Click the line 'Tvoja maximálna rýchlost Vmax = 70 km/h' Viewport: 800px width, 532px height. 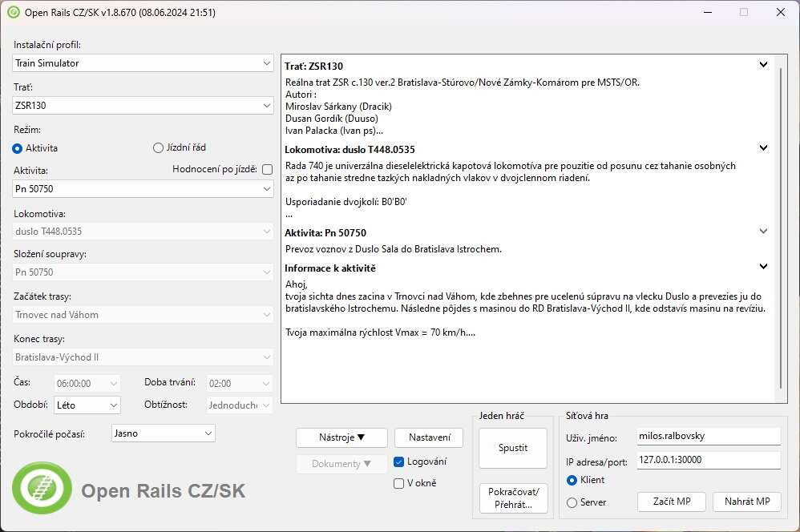(380, 332)
